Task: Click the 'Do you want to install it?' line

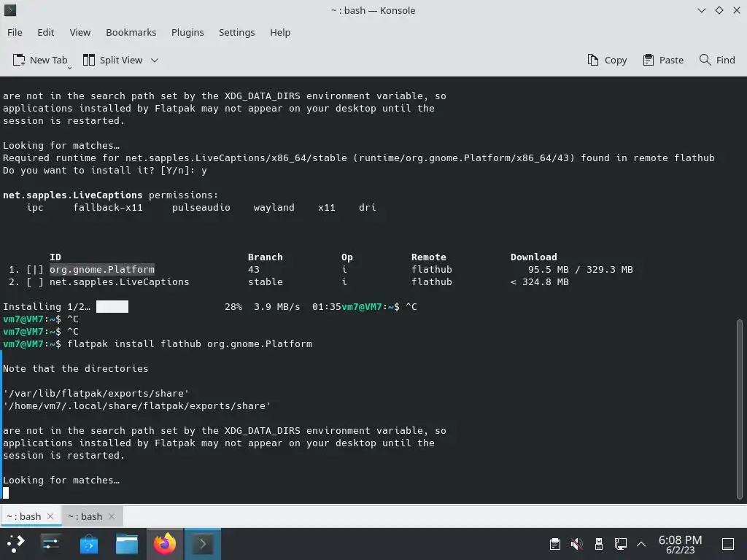Action: [105, 171]
